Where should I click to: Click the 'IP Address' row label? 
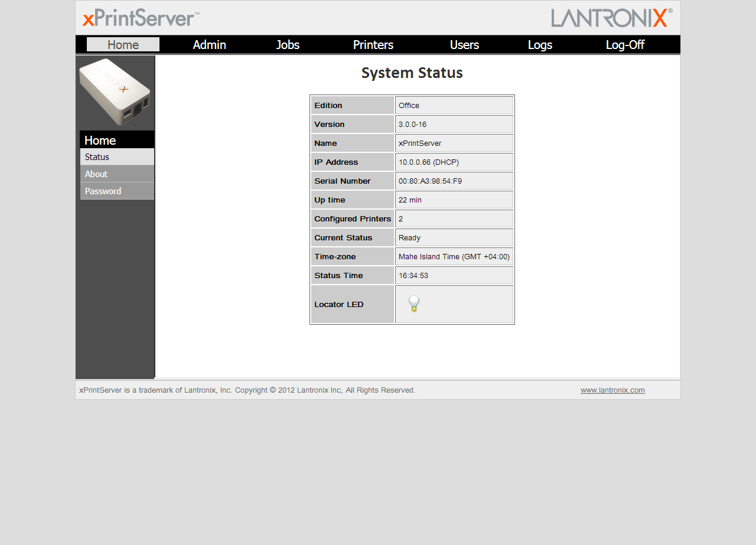pos(336,162)
